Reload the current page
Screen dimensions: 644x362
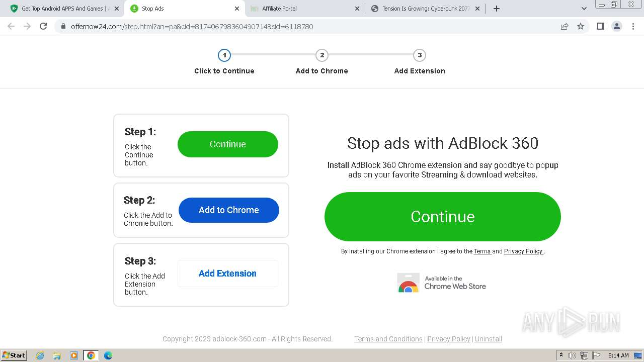(43, 26)
